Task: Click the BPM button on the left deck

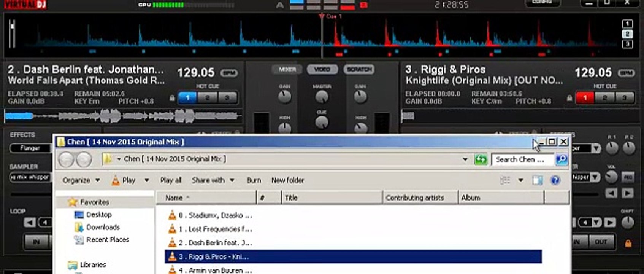Action: click(x=229, y=73)
